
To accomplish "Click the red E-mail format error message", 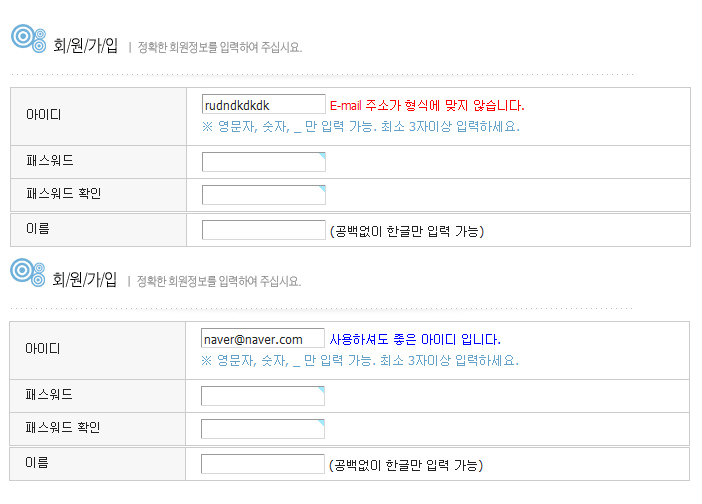I will (427, 105).
